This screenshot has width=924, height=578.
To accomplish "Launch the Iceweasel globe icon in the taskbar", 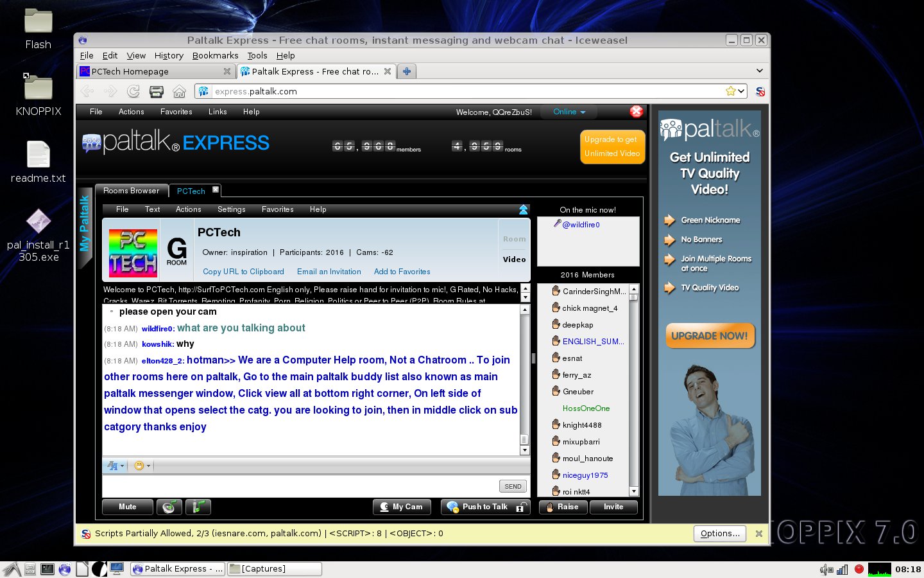I will click(x=65, y=569).
